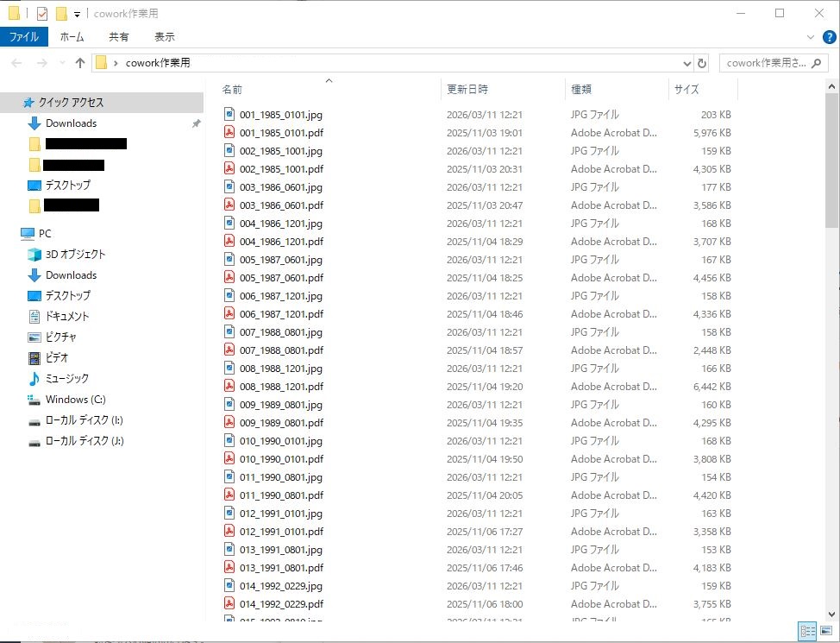Click the PDF icon of 001_1985_0101.pdf
The image size is (840, 643).
(229, 133)
